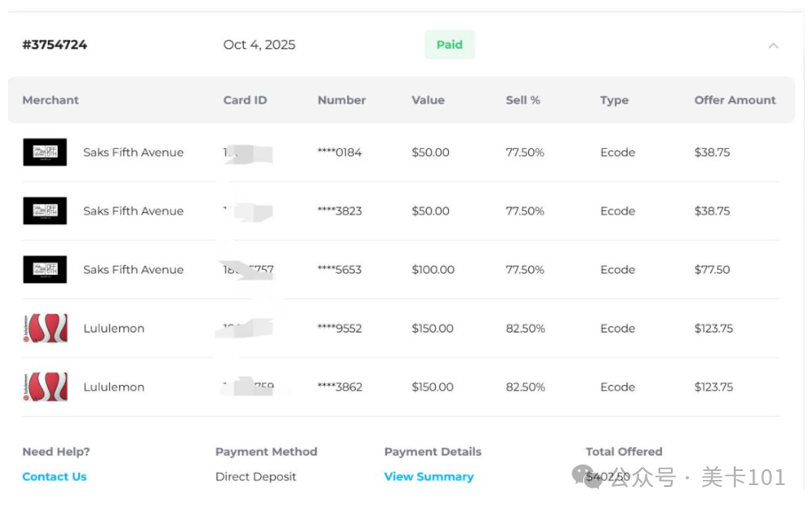This screenshot has height=510, width=812.
Task: Collapse order #3754724 with the chevron
Action: (x=773, y=45)
